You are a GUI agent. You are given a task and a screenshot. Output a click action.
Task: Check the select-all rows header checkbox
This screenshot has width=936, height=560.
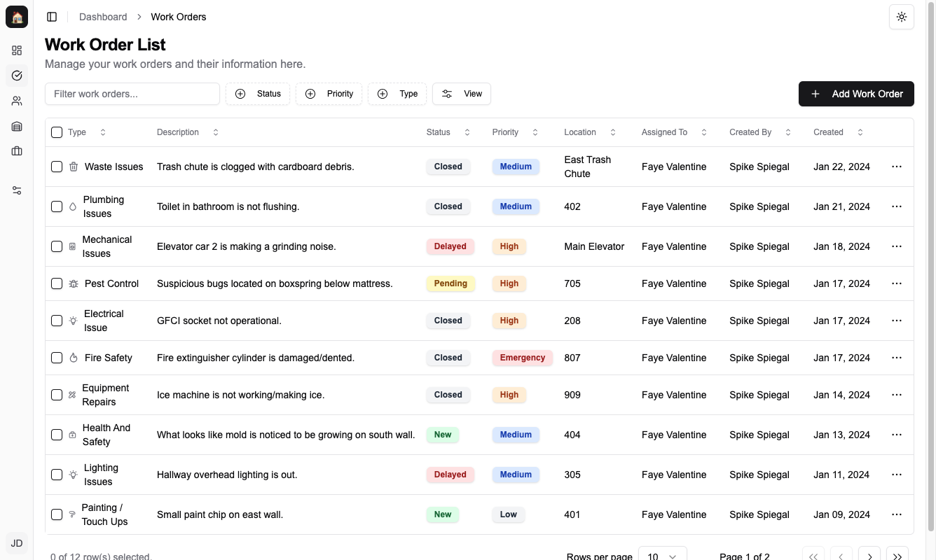point(57,132)
